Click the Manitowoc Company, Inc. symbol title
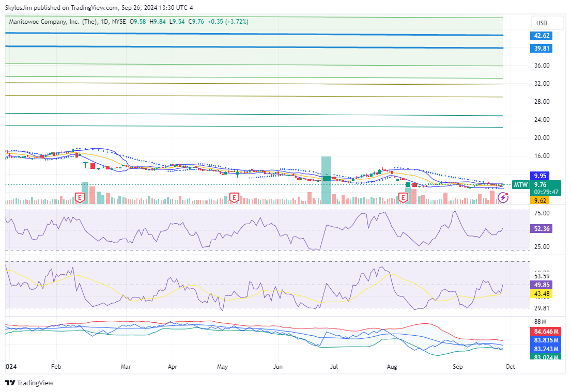Screen dimensions: 571x392 coord(53,22)
